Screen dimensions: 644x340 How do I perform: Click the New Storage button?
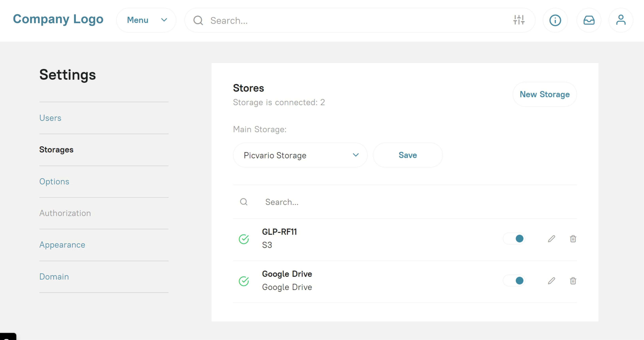pyautogui.click(x=545, y=94)
